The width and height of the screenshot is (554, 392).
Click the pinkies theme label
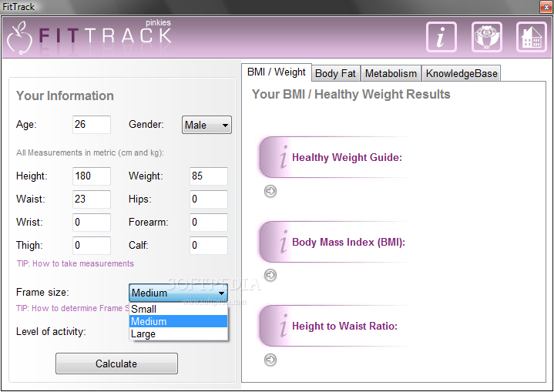158,22
